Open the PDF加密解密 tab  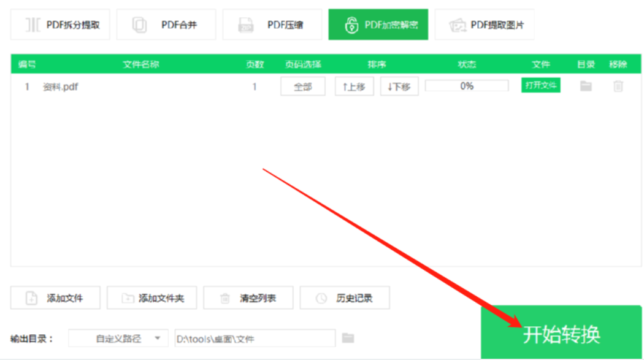(378, 25)
